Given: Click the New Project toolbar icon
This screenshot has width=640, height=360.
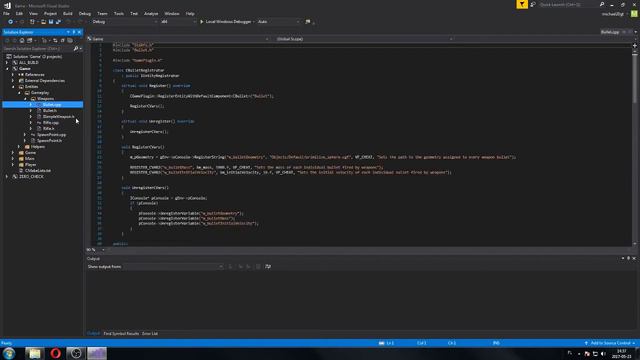Looking at the screenshot, I should (x=32, y=22).
